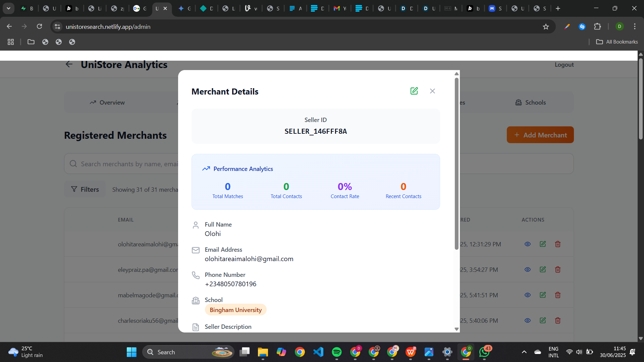This screenshot has width=644, height=362.
Task: Expand the Filters options
Action: (85, 189)
